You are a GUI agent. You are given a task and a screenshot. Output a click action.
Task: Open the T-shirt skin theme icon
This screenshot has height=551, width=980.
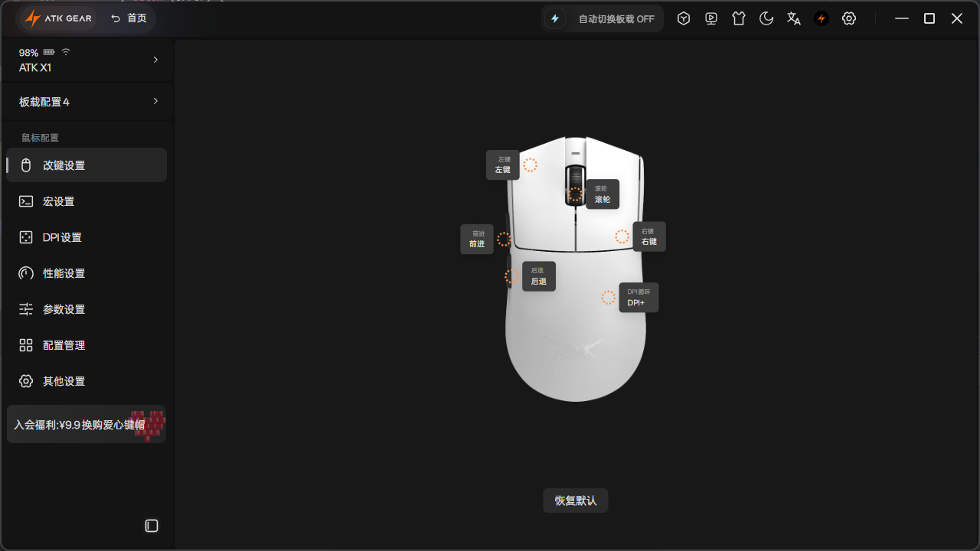pyautogui.click(x=739, y=18)
